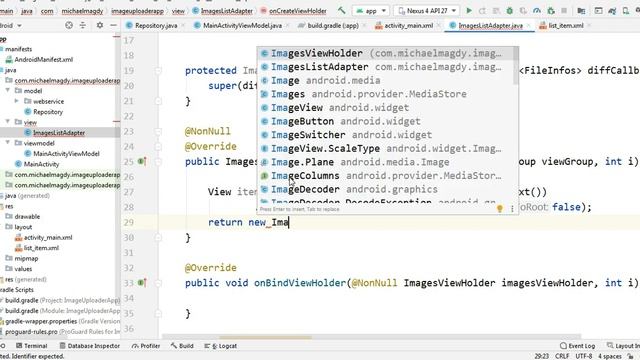Select ImagesListAdapter completion suggestion
Screen dimensions: 640x360
[385, 67]
